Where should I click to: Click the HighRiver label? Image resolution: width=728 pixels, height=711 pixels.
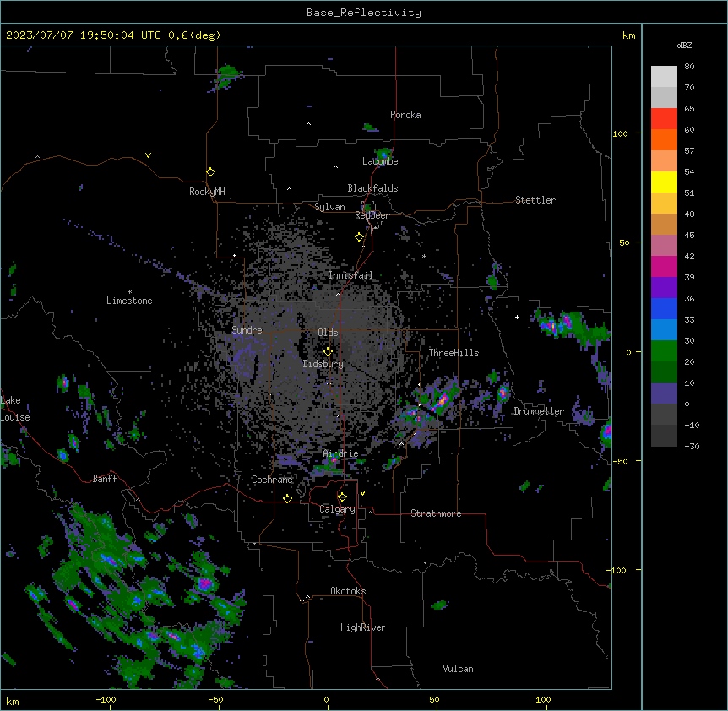(x=363, y=627)
